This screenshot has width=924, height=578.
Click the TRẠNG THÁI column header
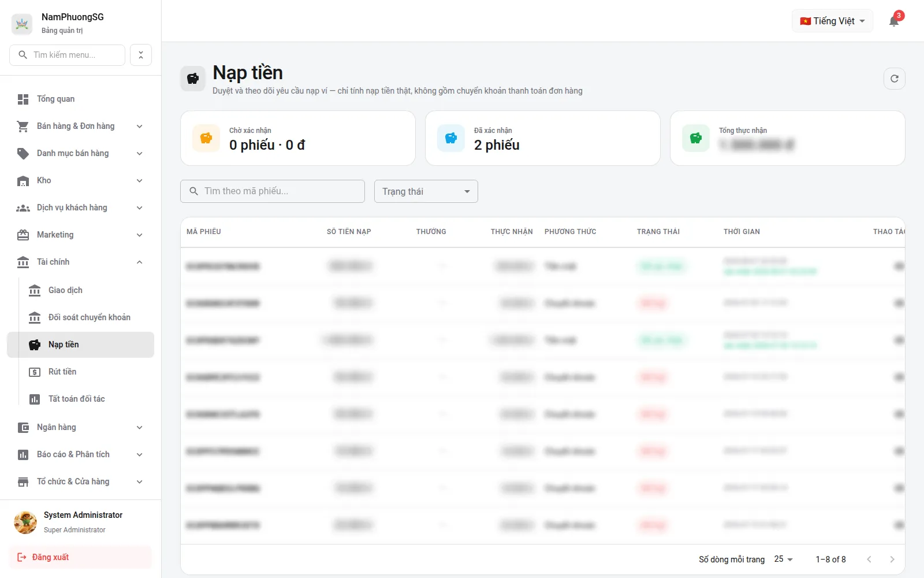coord(658,232)
